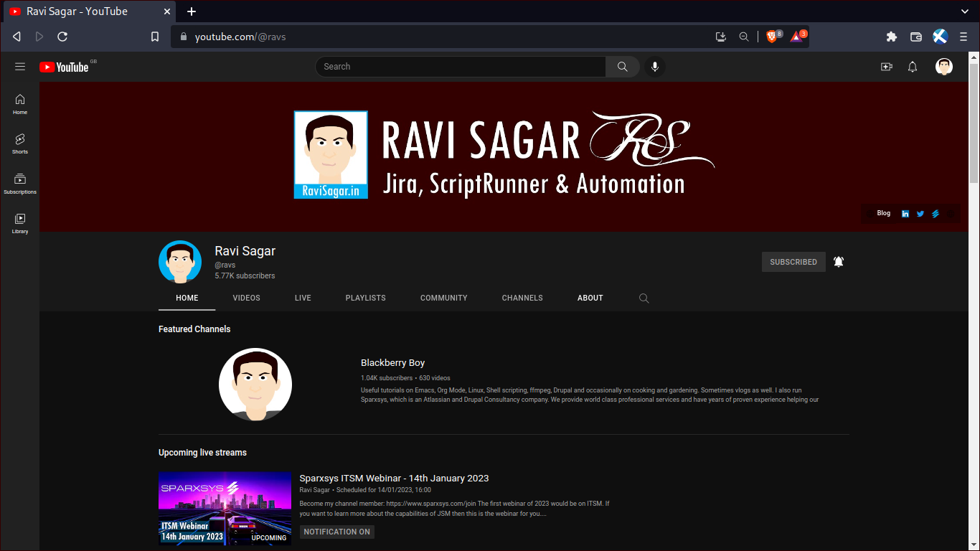
Task: Click the 'Featured Channels' heading
Action: (x=194, y=329)
